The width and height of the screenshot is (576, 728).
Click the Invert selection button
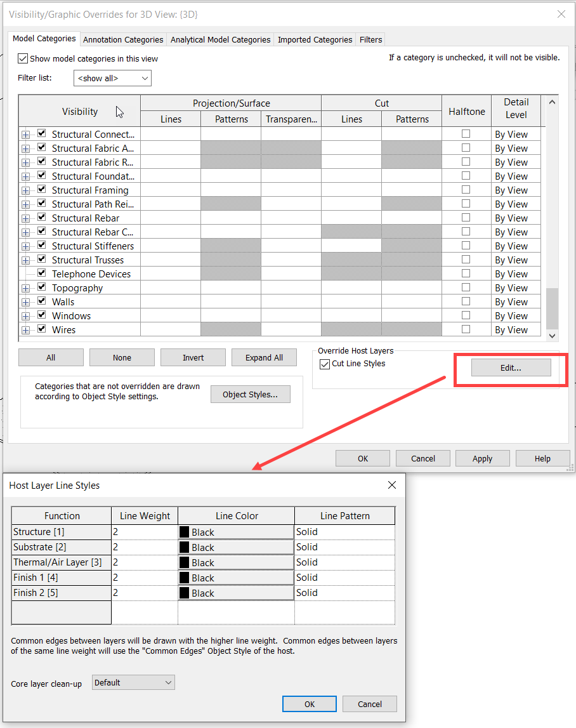pyautogui.click(x=193, y=357)
